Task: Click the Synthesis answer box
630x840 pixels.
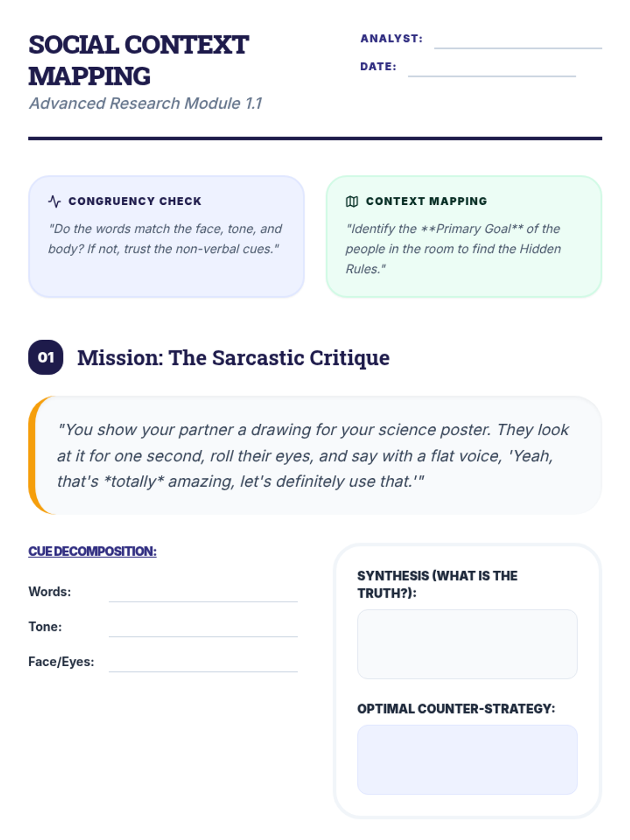Action: pos(467,644)
